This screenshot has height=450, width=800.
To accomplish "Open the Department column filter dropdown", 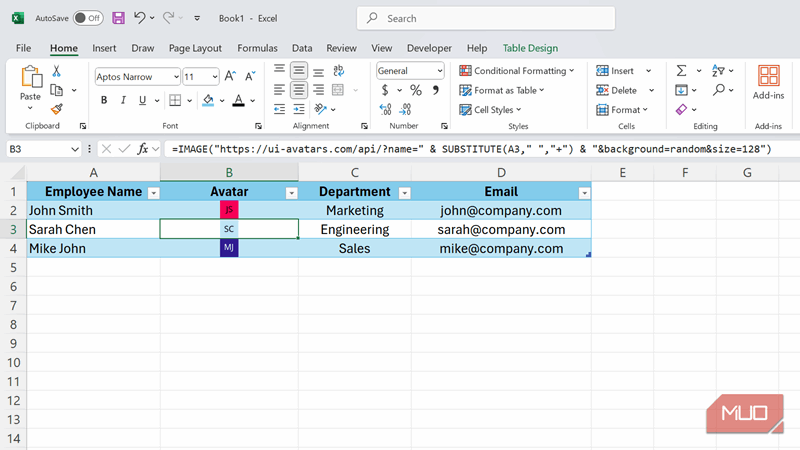I will pos(404,192).
